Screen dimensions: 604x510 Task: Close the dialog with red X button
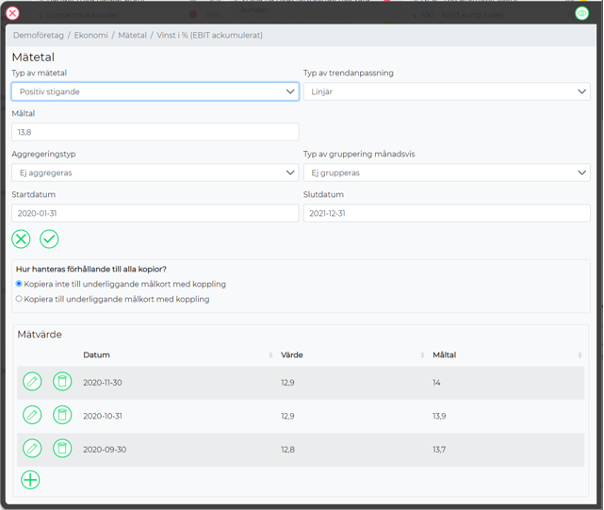point(13,13)
